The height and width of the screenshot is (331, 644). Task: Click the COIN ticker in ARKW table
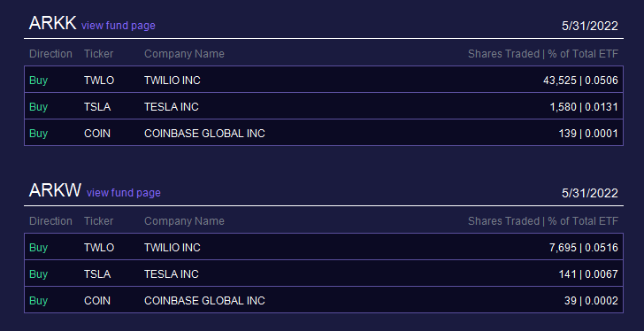[97, 301]
